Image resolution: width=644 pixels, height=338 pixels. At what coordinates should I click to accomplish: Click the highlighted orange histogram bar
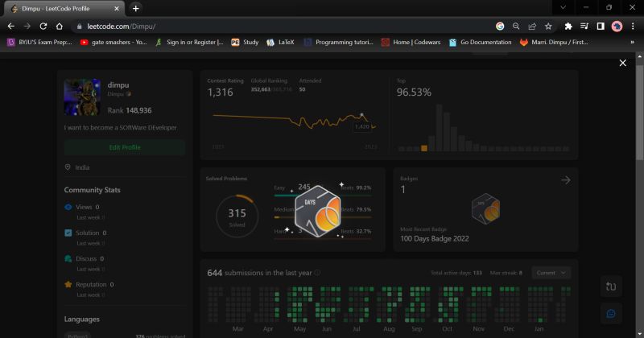424,148
